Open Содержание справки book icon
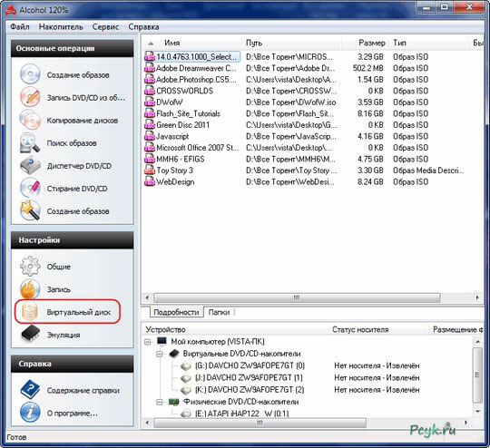 point(30,390)
